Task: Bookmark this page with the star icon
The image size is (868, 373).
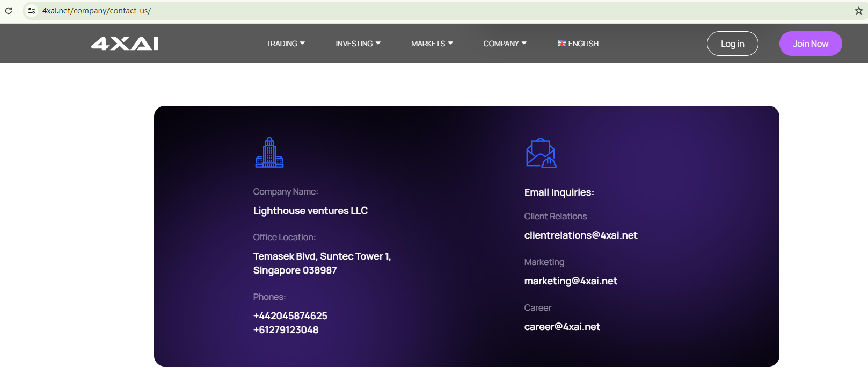Action: pos(858,11)
